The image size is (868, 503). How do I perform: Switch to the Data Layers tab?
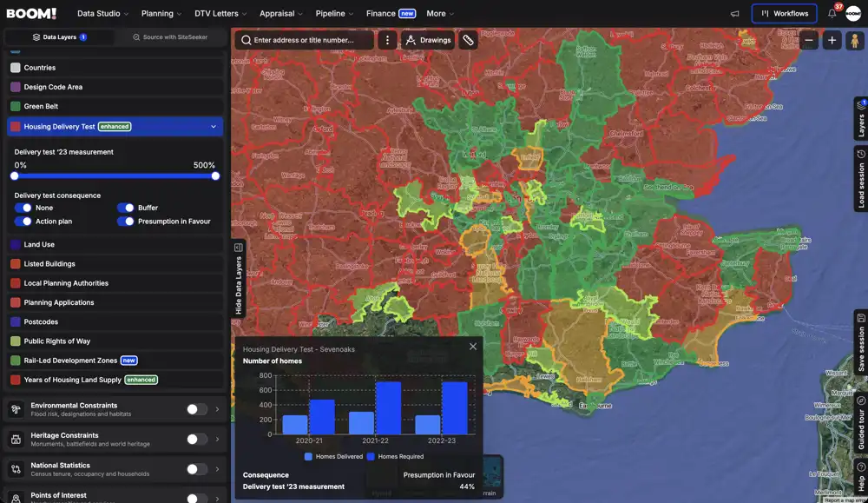[x=59, y=37]
